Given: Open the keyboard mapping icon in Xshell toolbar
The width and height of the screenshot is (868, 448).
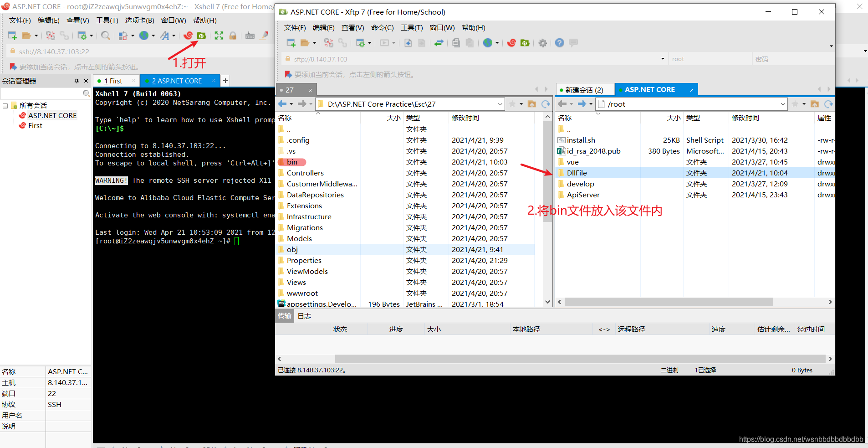Looking at the screenshot, I should point(250,36).
